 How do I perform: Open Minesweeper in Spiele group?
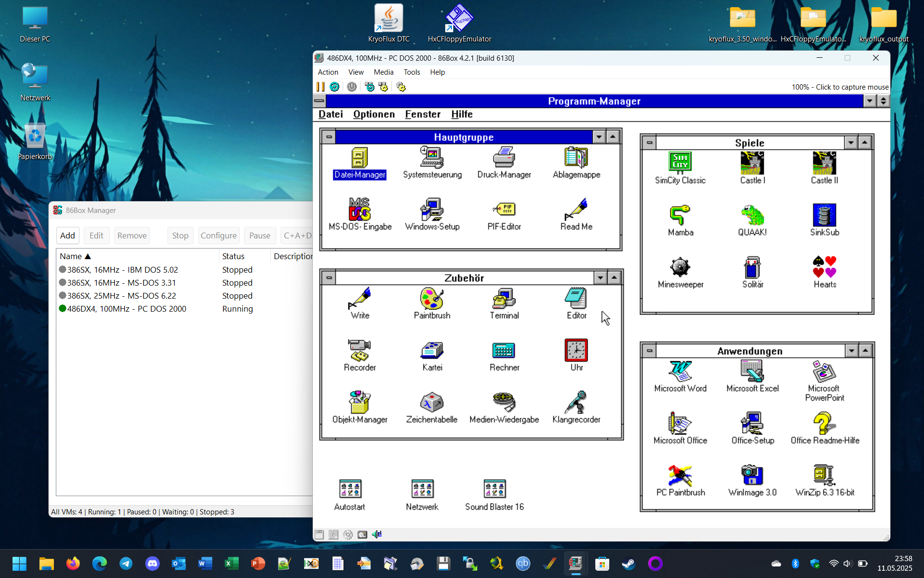[x=680, y=273]
